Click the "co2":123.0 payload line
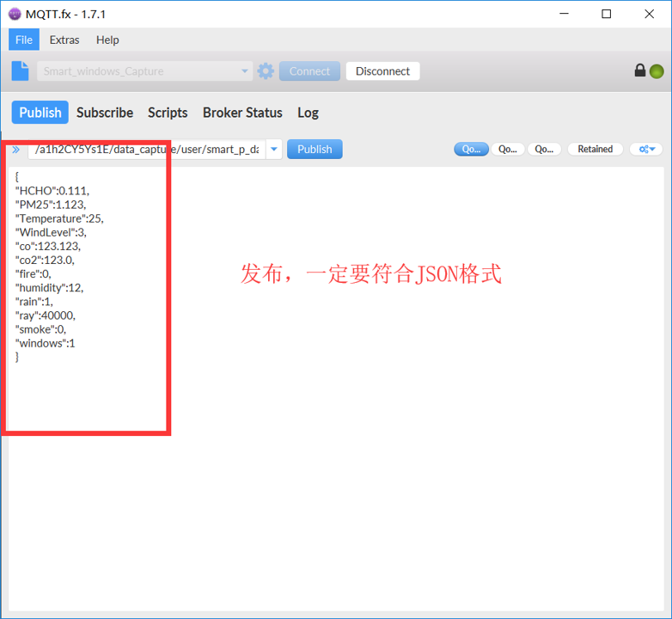The width and height of the screenshot is (672, 619). (x=45, y=260)
